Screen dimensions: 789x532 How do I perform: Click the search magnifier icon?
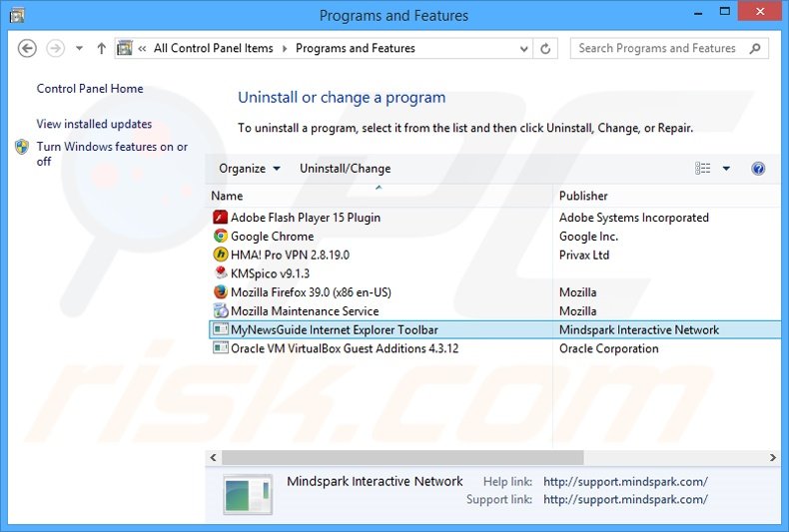(x=755, y=48)
